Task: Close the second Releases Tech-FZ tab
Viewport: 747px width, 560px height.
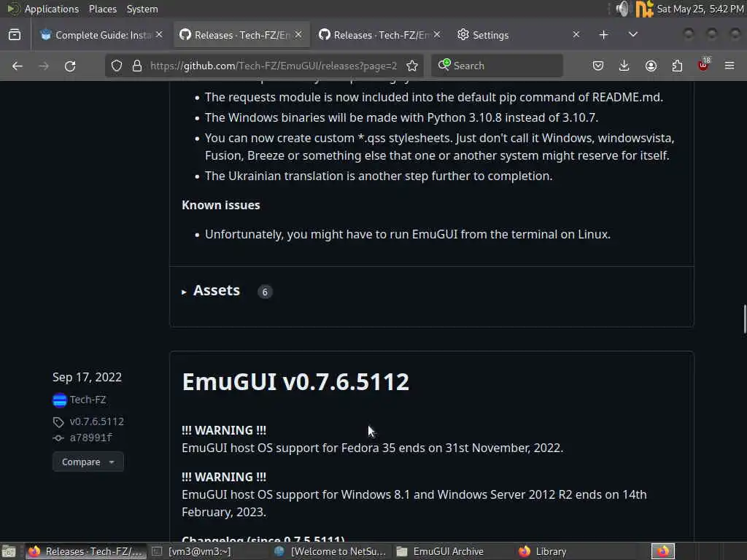Action: pos(438,35)
